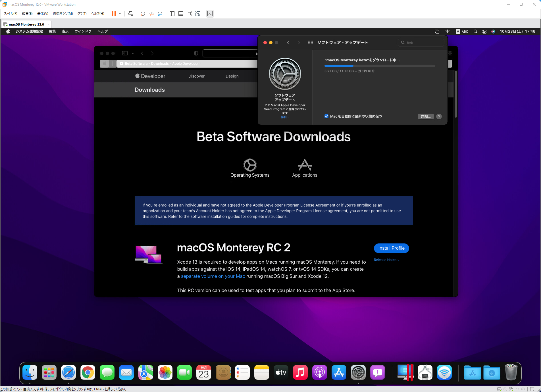Image resolution: width=541 pixels, height=392 pixels.
Task: Open Wireless Diagnostics Wi-Fi icon in Dock
Action: click(x=444, y=372)
